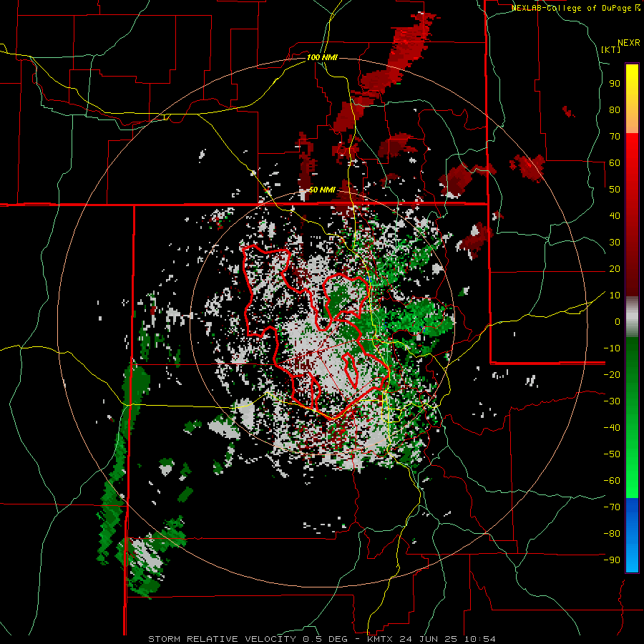Select the -80 value on the velocity scale
Screen dimensions: 644x644
tap(612, 534)
